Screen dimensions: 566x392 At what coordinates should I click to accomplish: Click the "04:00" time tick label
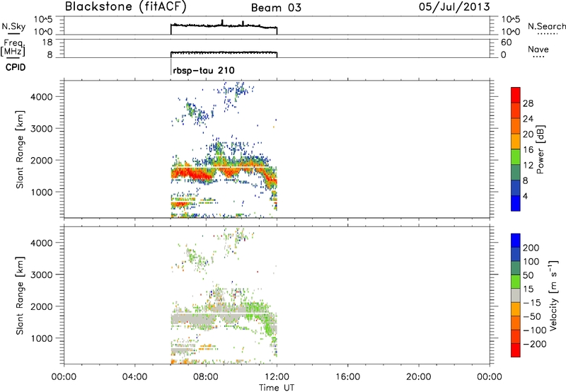tap(134, 377)
